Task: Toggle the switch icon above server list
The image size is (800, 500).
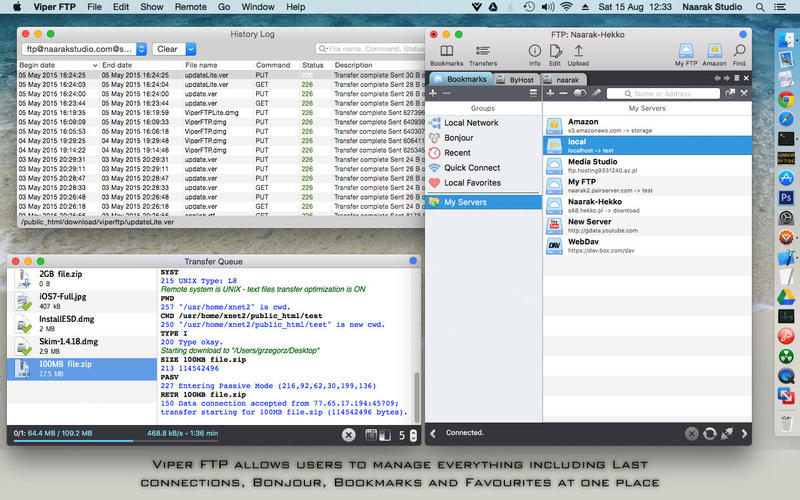Action: click(578, 93)
